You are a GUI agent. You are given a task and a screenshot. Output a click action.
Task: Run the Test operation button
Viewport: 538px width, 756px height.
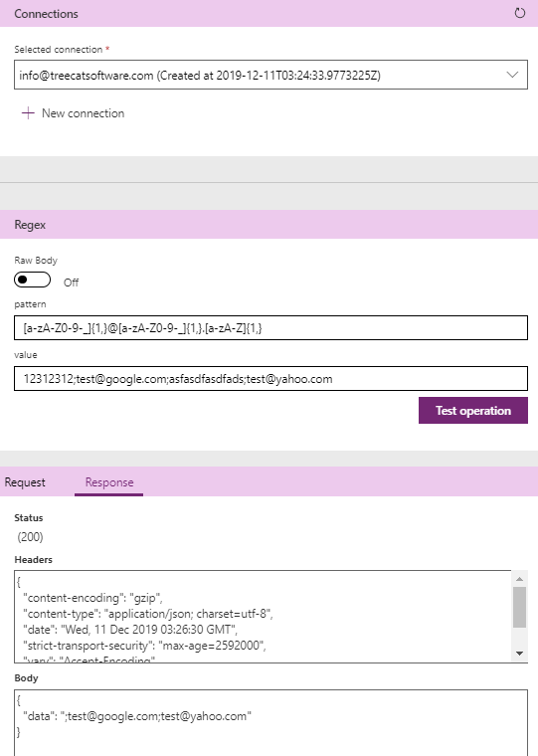[473, 410]
